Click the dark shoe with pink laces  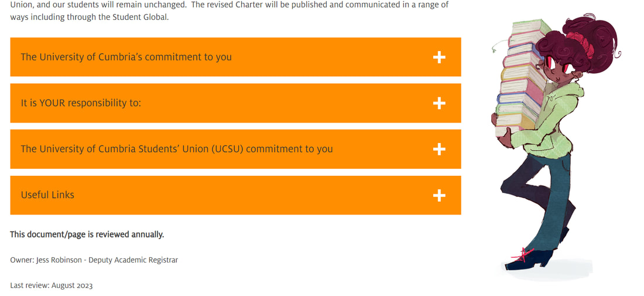pos(529,258)
